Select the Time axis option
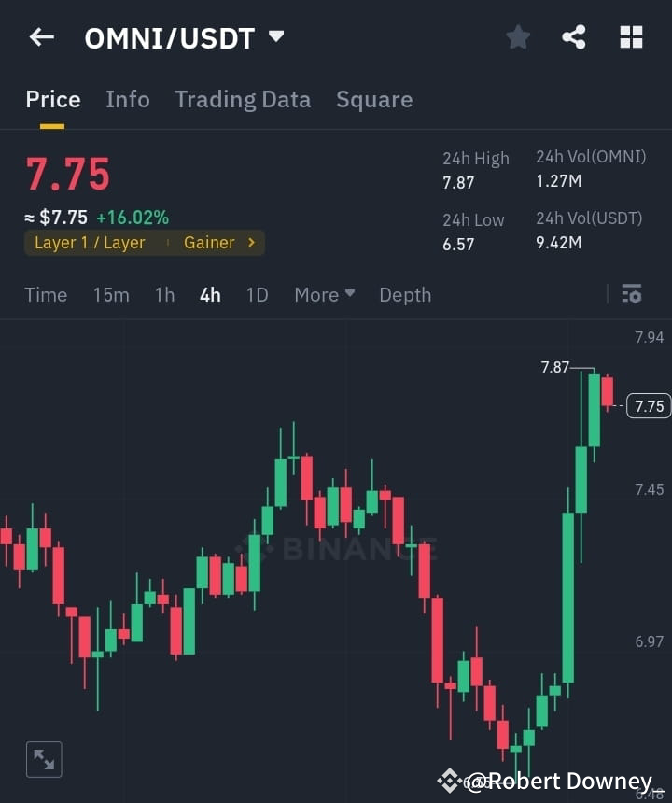 point(46,294)
